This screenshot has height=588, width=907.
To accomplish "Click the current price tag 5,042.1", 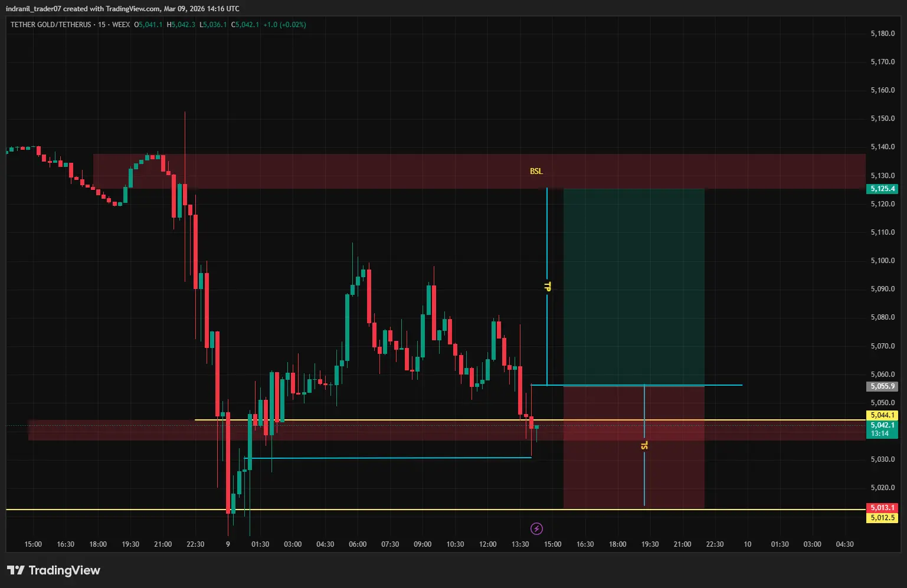I will 882,429.
